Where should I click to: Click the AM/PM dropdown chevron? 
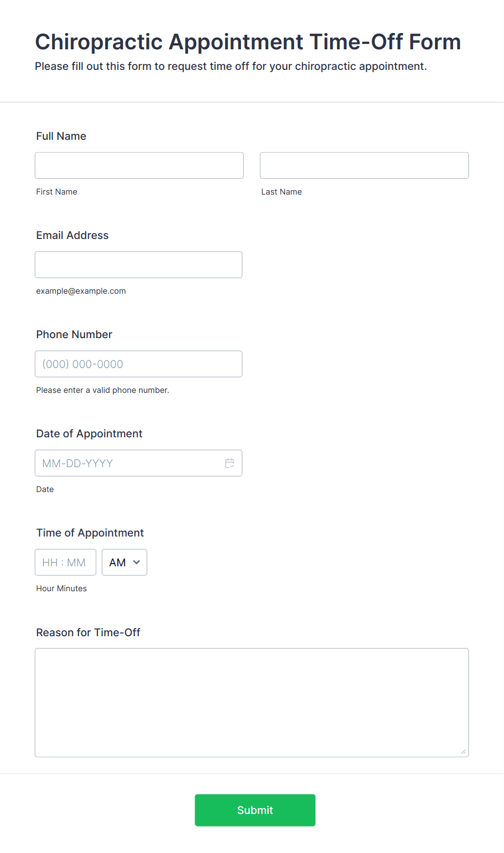coord(137,563)
